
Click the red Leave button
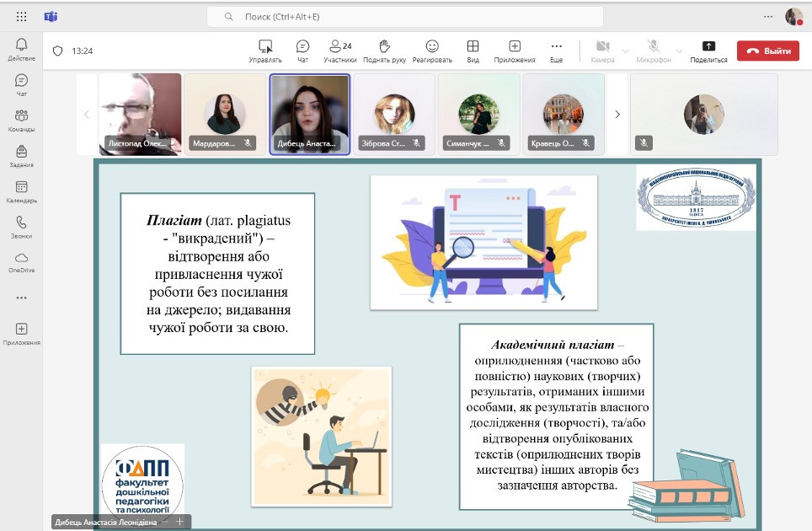tap(767, 51)
